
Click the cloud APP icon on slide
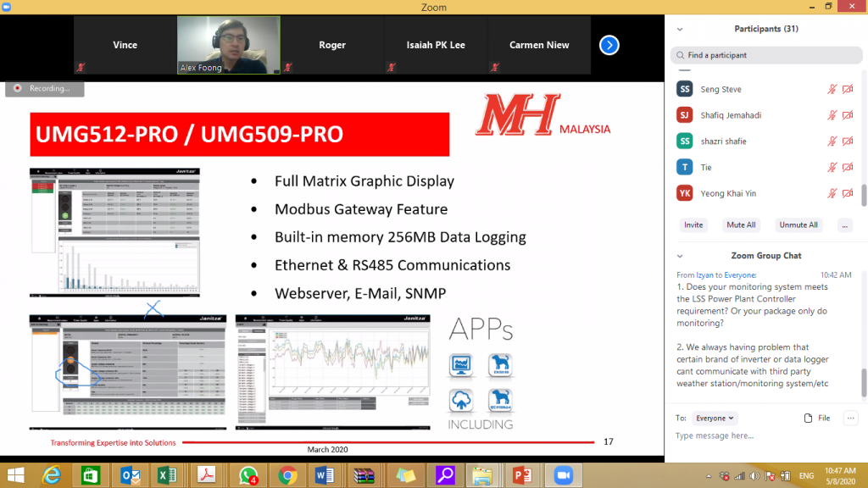coord(460,400)
